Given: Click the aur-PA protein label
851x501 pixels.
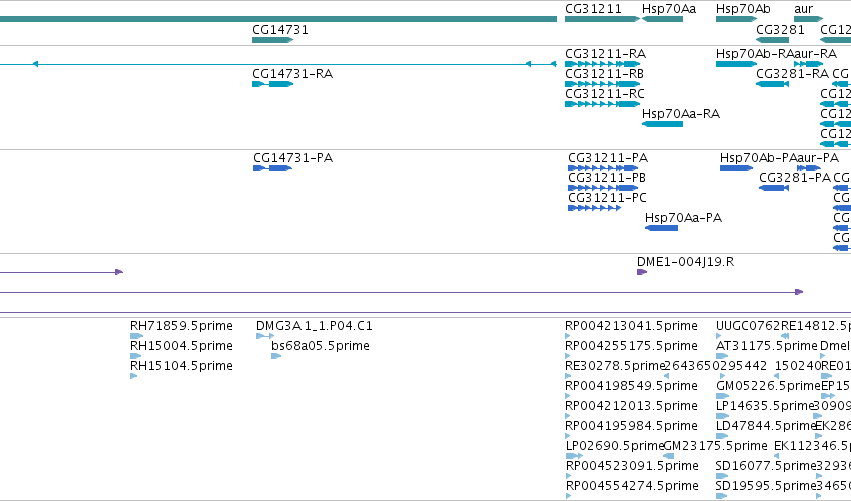Looking at the screenshot, I should click(818, 158).
